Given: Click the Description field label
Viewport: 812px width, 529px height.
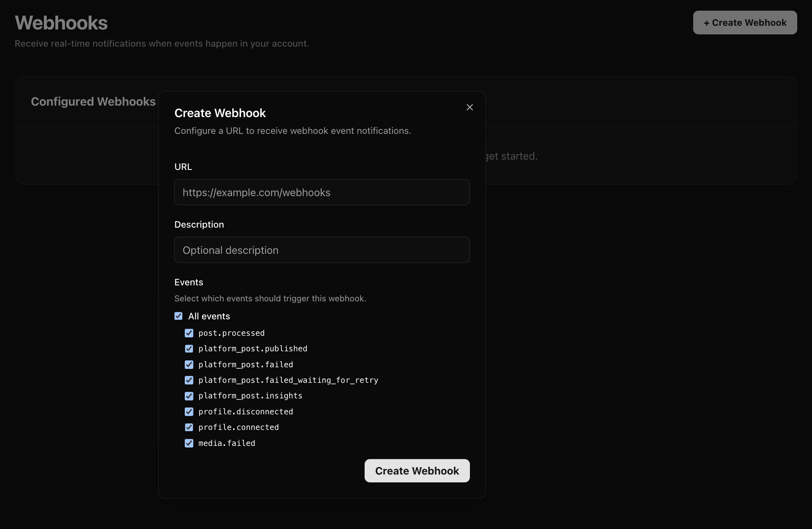Looking at the screenshot, I should pos(199,224).
